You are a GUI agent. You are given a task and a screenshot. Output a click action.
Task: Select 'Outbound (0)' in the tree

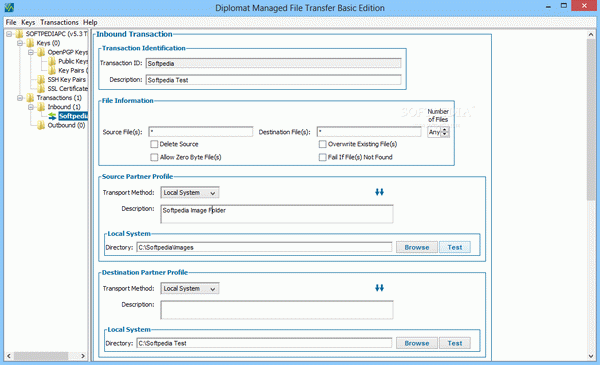click(x=66, y=125)
